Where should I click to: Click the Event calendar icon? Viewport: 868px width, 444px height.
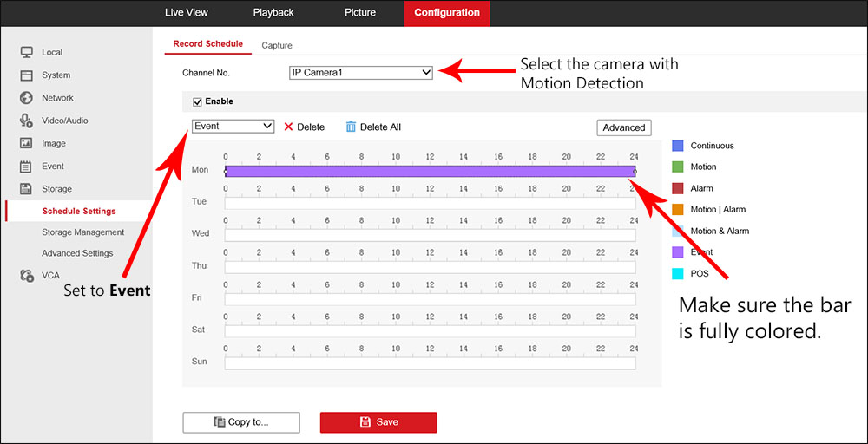26,166
